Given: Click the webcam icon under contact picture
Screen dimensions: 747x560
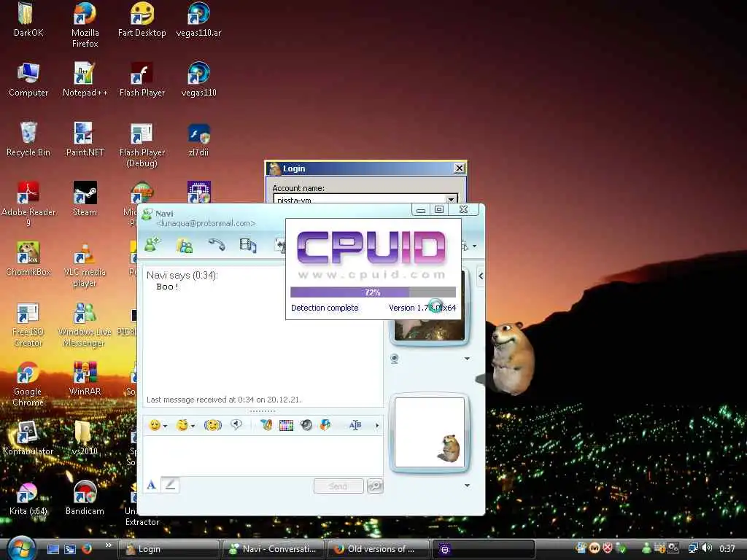Looking at the screenshot, I should click(394, 359).
